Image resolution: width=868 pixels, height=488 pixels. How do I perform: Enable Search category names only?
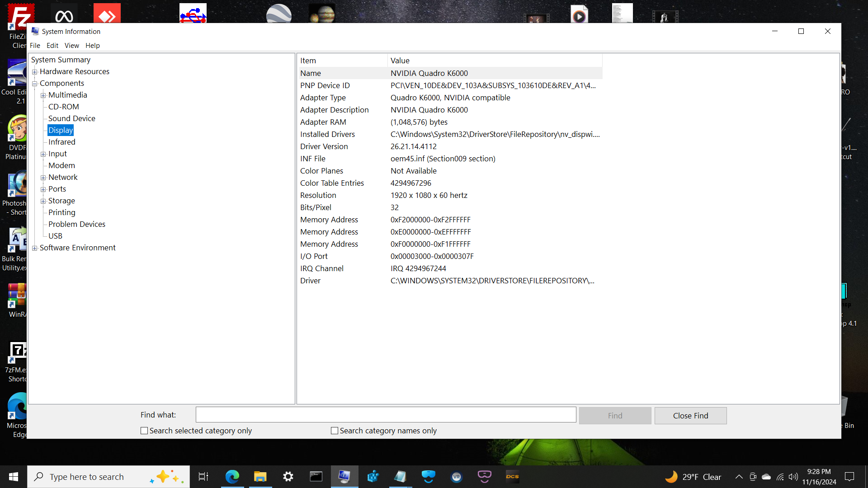pyautogui.click(x=335, y=431)
